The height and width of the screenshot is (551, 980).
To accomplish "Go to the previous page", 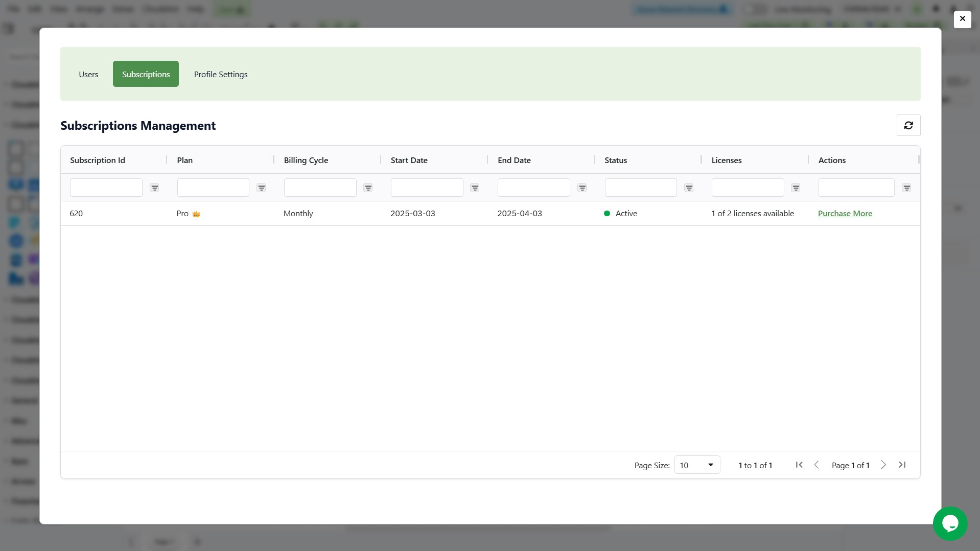I will click(816, 465).
